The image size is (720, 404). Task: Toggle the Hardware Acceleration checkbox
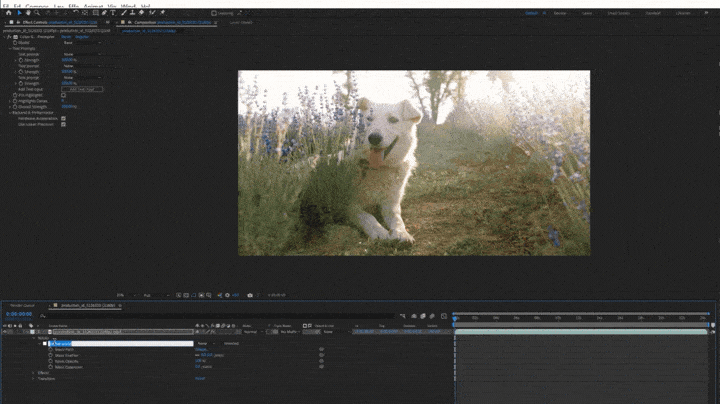click(x=63, y=118)
